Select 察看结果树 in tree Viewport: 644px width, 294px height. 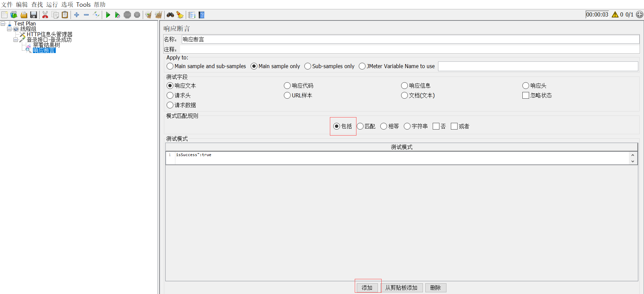46,45
